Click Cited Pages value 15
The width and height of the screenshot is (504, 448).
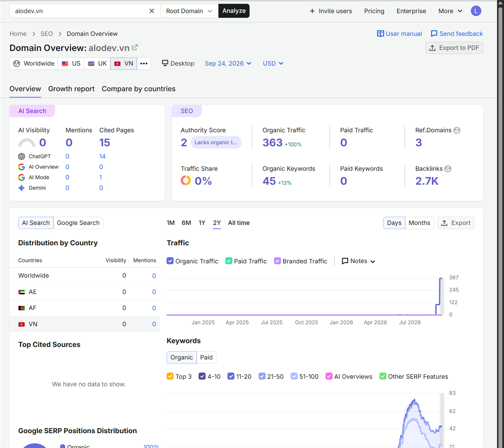point(105,143)
